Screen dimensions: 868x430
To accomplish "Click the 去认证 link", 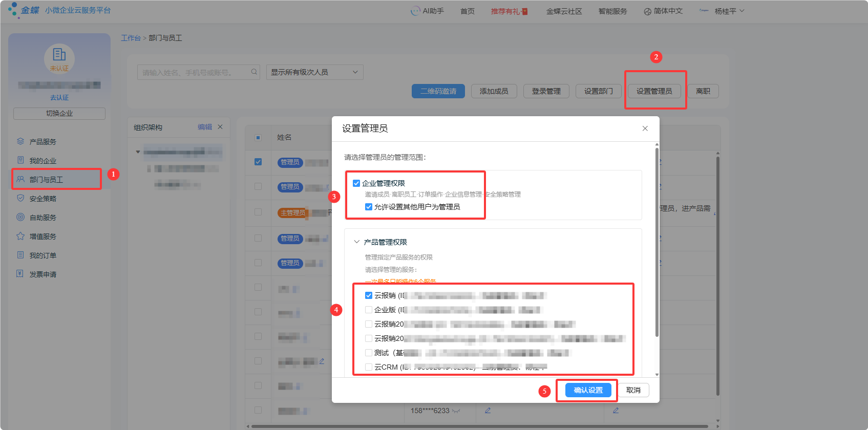I will coord(59,97).
